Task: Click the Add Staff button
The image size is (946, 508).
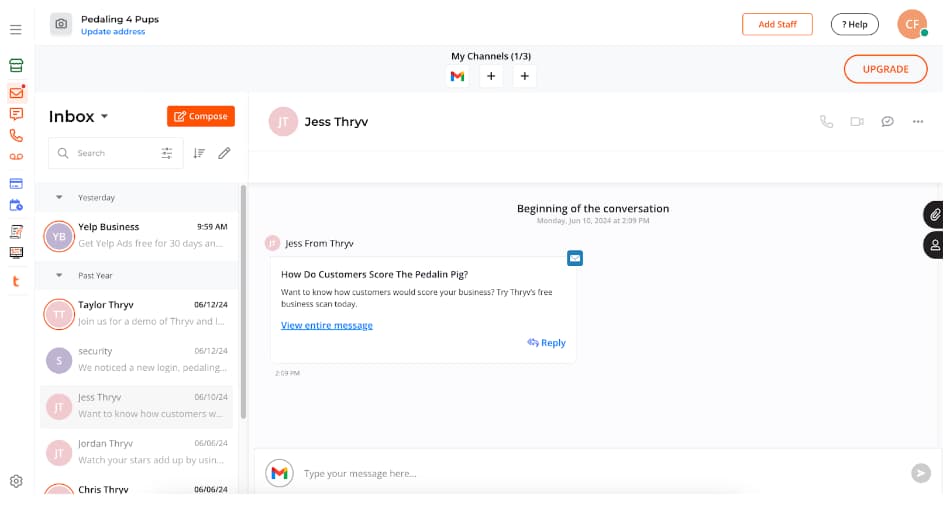Action: 777,24
